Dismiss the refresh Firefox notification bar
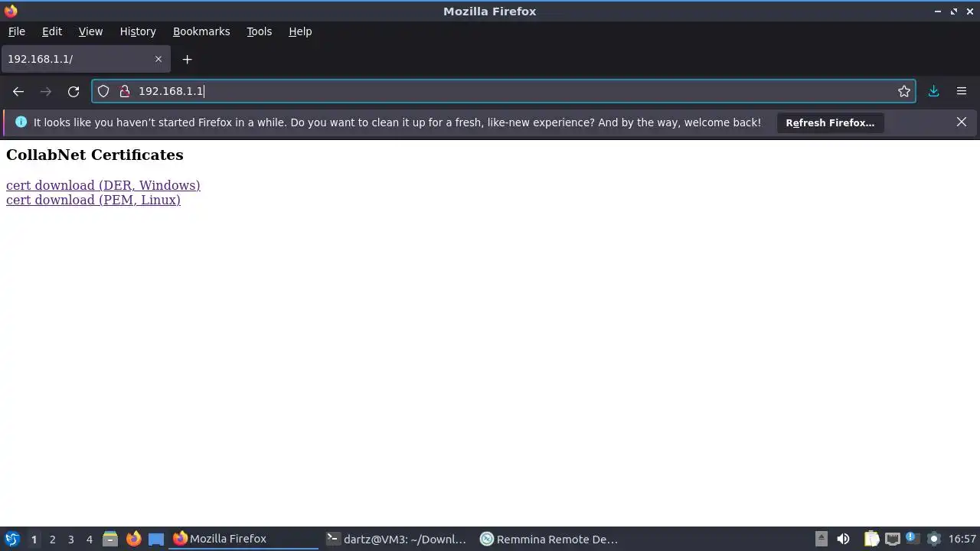The image size is (980, 551). click(x=962, y=122)
